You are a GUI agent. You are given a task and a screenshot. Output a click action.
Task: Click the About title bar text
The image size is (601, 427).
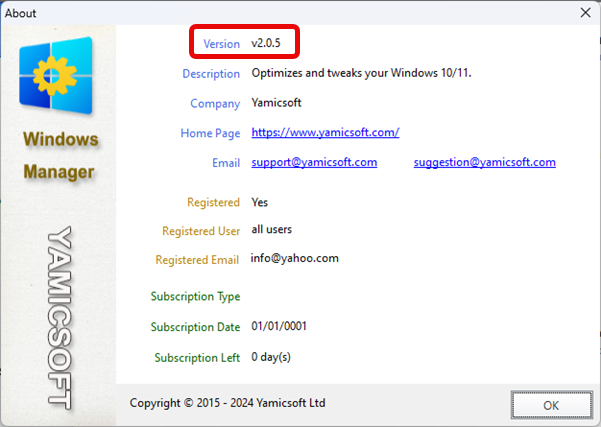tap(20, 13)
